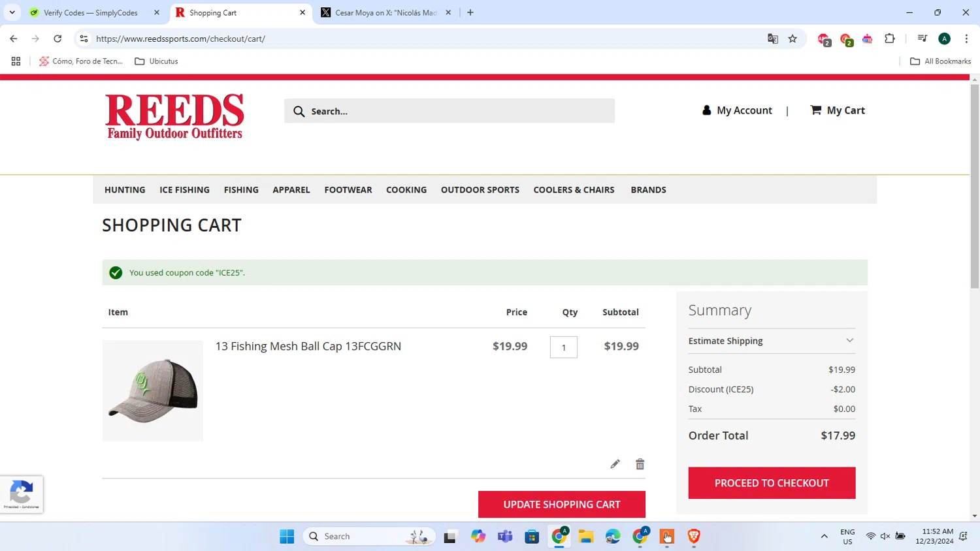Open the ICE FISHING menu
The height and width of the screenshot is (551, 980).
point(184,190)
